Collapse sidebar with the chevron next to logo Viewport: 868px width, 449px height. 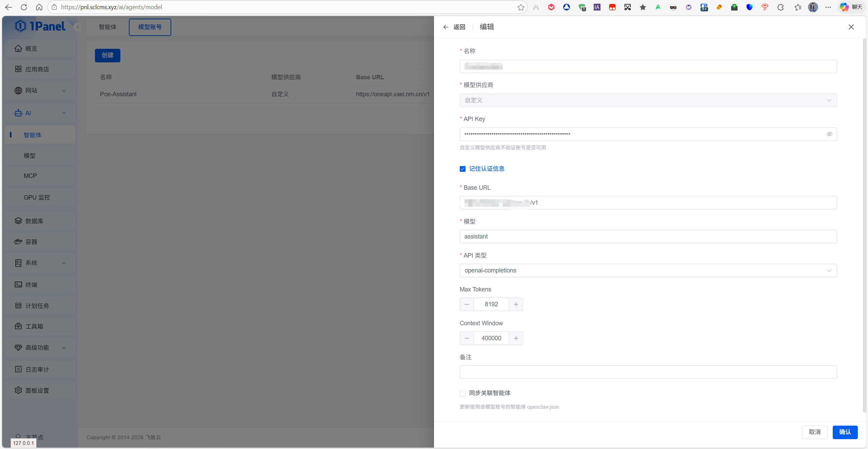[x=78, y=27]
